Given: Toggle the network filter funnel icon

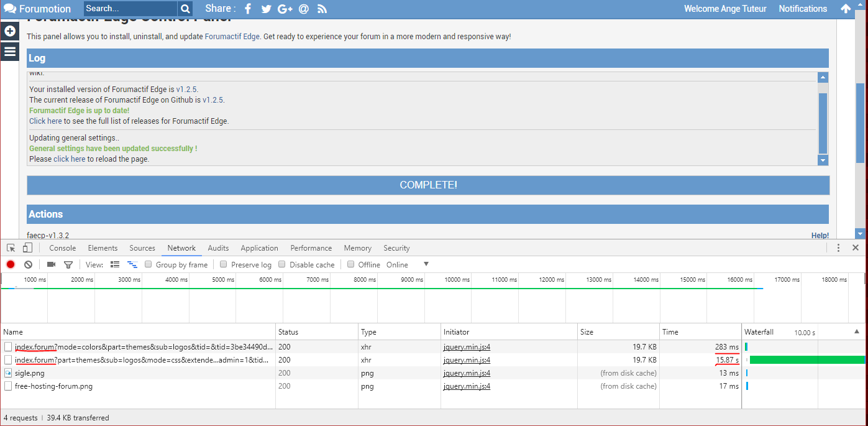Looking at the screenshot, I should tap(68, 264).
